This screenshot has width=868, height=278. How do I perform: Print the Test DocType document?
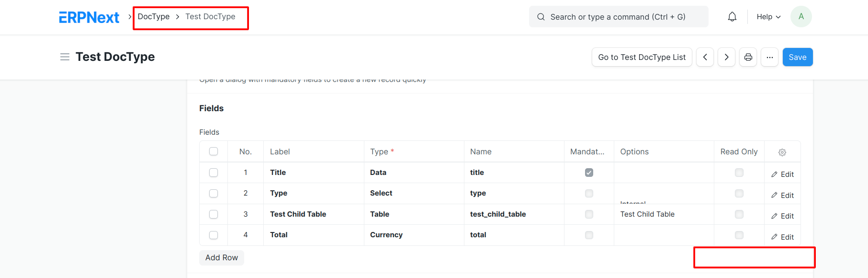point(748,57)
